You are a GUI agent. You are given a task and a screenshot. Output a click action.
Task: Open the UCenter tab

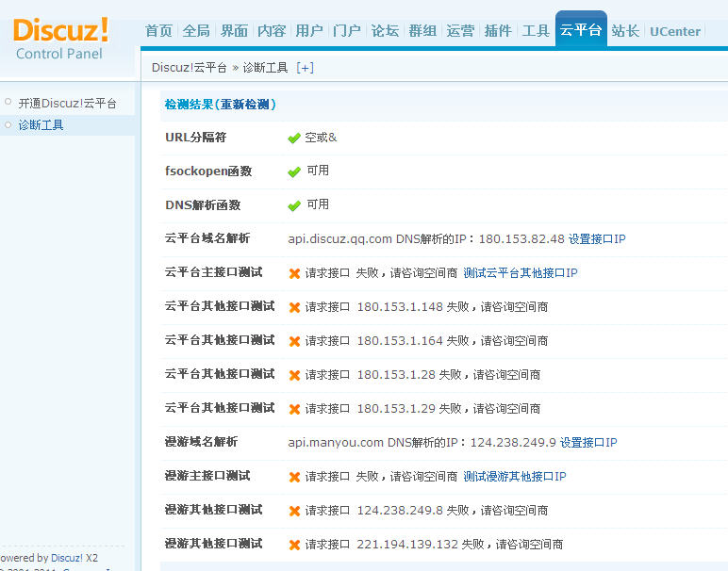(x=674, y=31)
